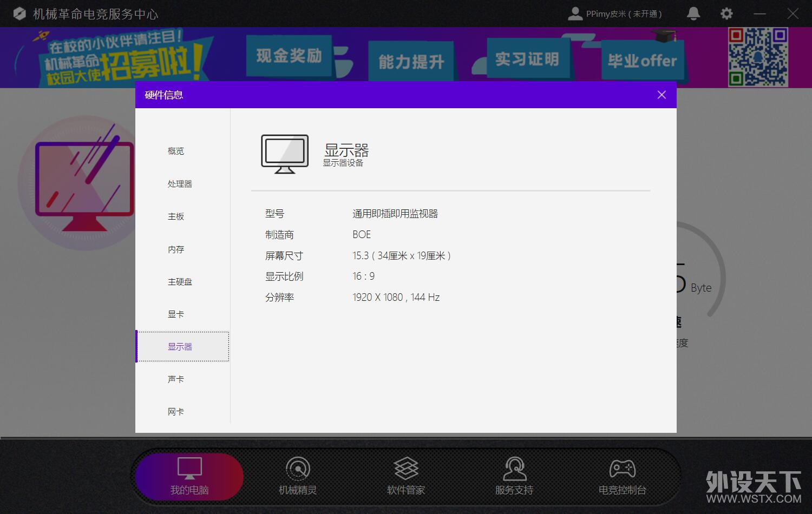The width and height of the screenshot is (812, 514).
Task: Click the 电竞控制台 label text
Action: pos(623,490)
